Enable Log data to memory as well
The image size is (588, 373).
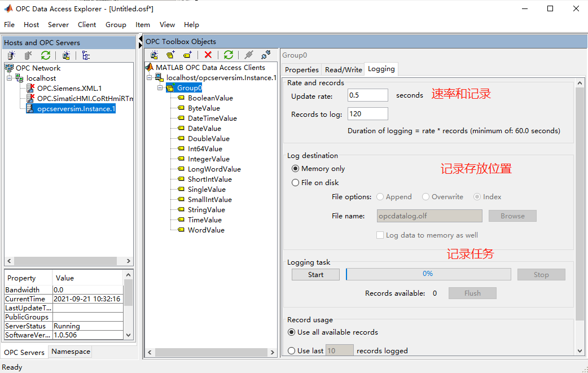[x=380, y=235]
